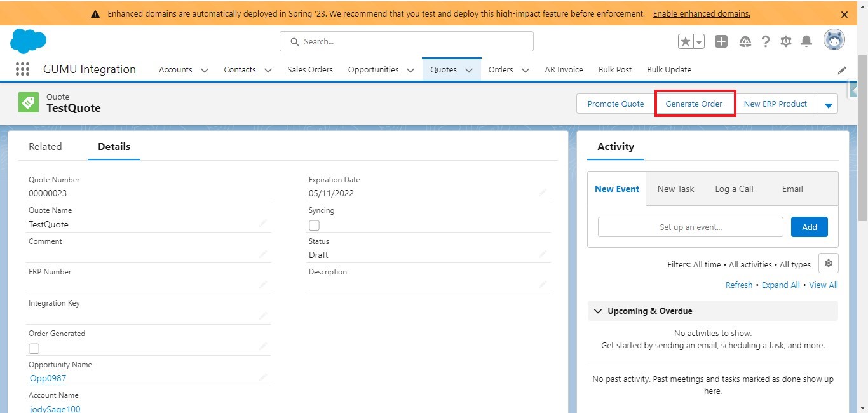Switch to the Email activity tab
The height and width of the screenshot is (413, 868).
792,189
